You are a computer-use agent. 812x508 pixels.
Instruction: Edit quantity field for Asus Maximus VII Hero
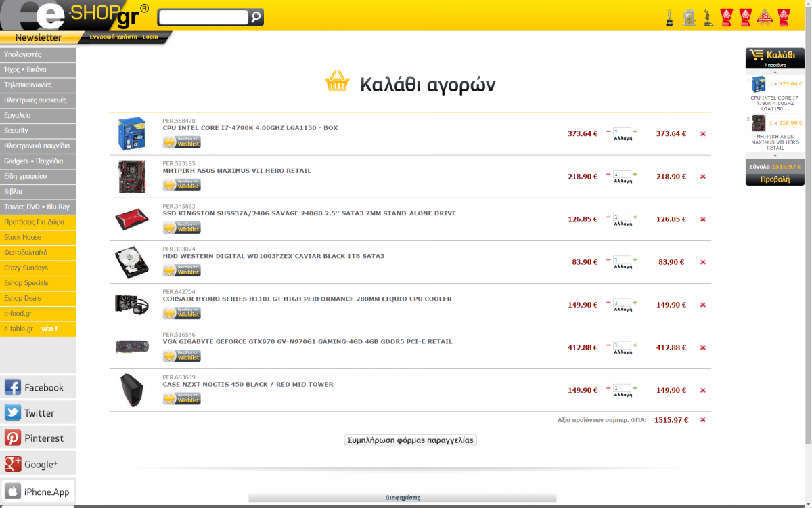click(622, 174)
